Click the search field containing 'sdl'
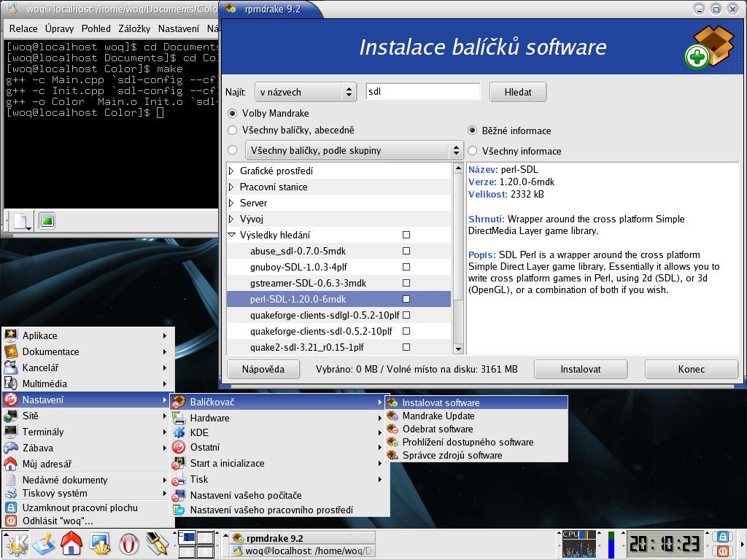This screenshot has width=747, height=560. click(423, 91)
